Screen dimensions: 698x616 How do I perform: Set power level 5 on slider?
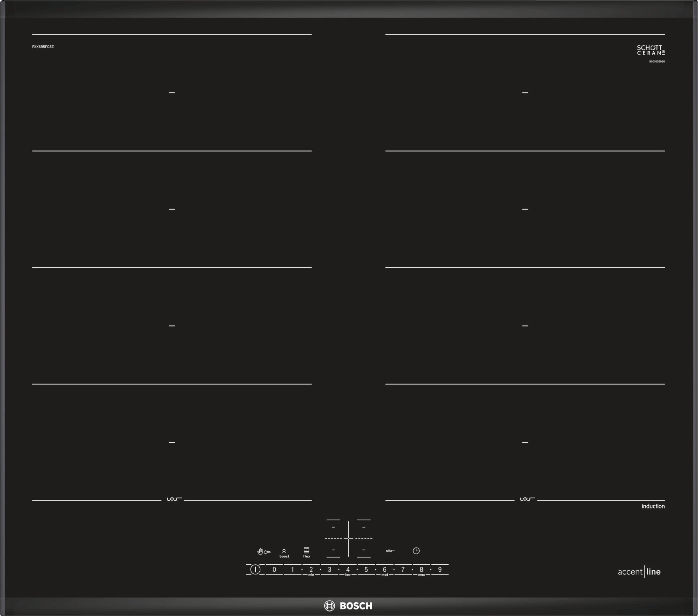(x=366, y=570)
